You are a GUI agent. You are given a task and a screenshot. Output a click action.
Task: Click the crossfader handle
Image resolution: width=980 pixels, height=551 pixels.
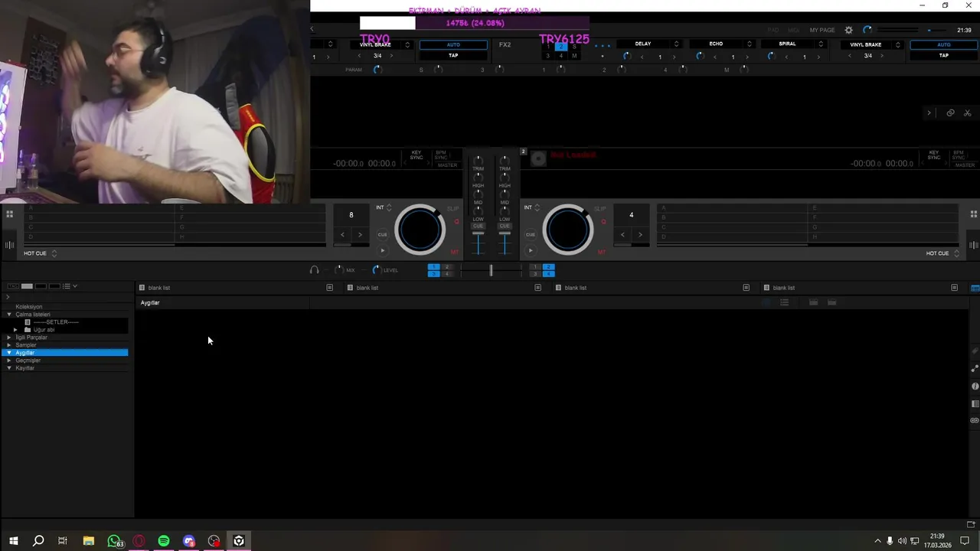(x=491, y=270)
